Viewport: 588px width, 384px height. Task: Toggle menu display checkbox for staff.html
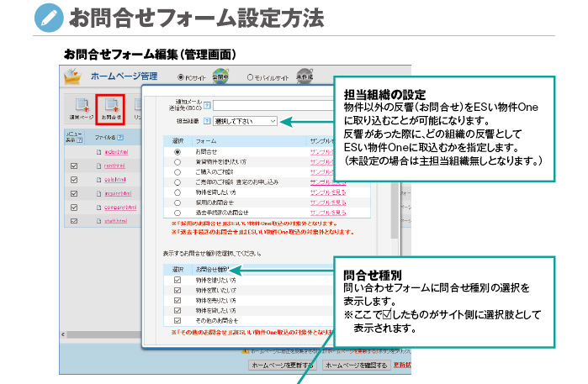coord(74,221)
